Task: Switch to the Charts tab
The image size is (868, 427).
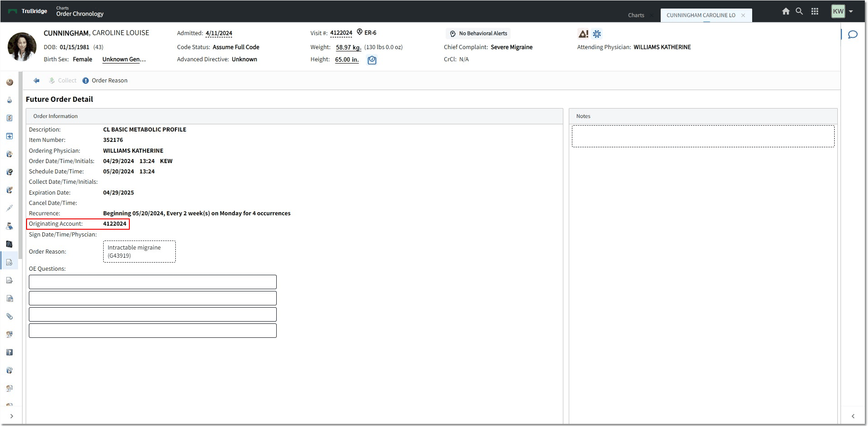Action: [636, 15]
